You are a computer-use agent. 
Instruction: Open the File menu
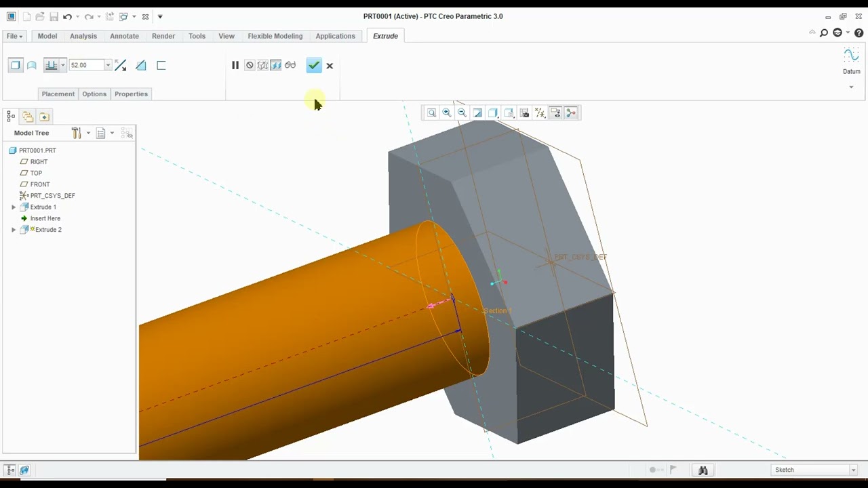pos(14,36)
